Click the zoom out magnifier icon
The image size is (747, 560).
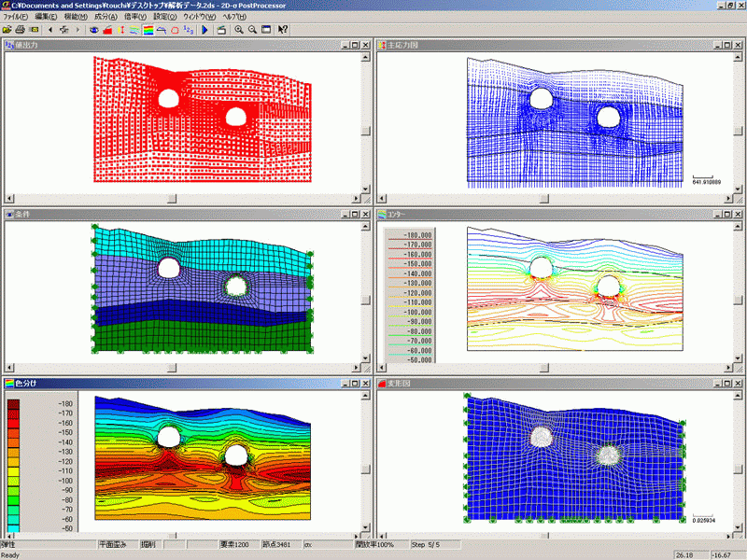(x=252, y=30)
